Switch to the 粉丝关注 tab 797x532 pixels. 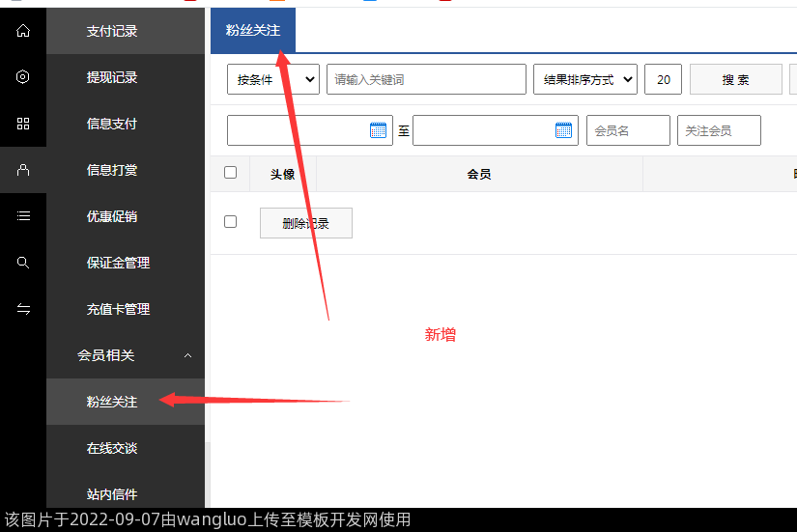pyautogui.click(x=253, y=31)
